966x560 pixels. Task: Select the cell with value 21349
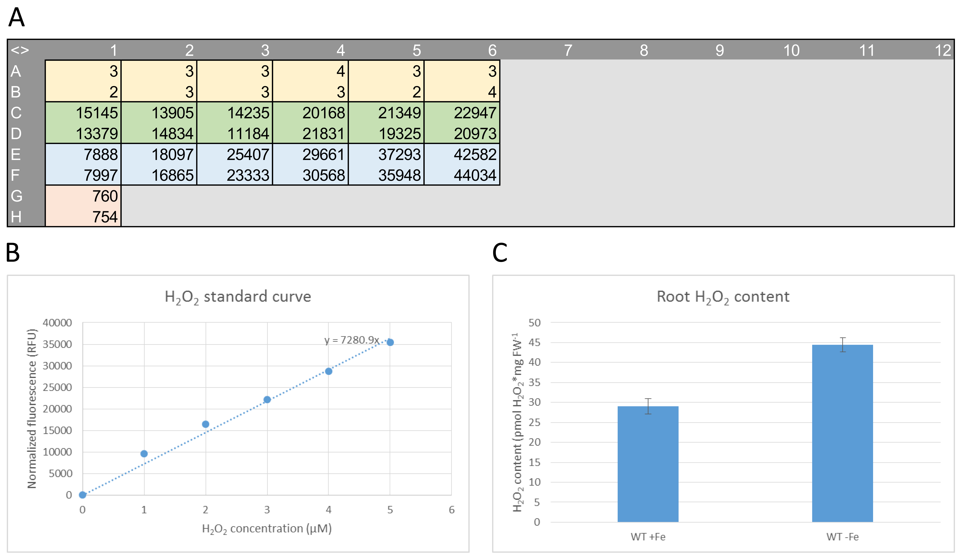coord(386,113)
